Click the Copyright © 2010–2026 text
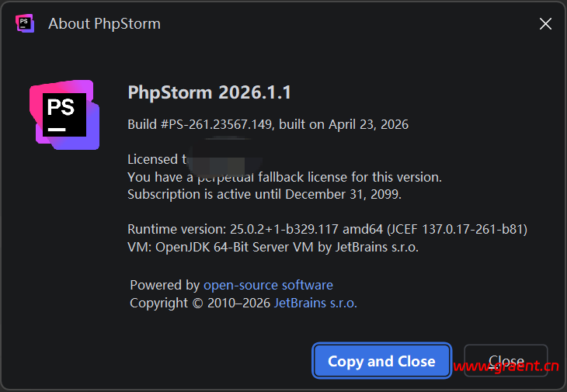 pyautogui.click(x=200, y=303)
